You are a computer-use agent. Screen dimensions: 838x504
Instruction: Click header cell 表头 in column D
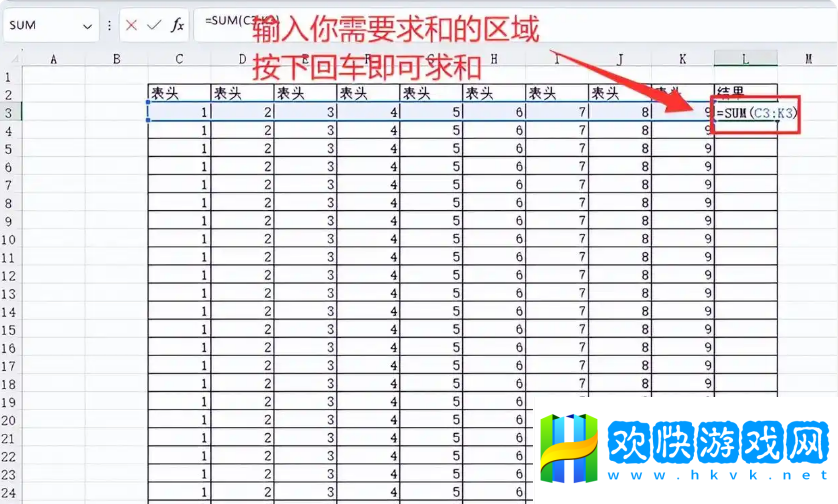click(x=243, y=94)
